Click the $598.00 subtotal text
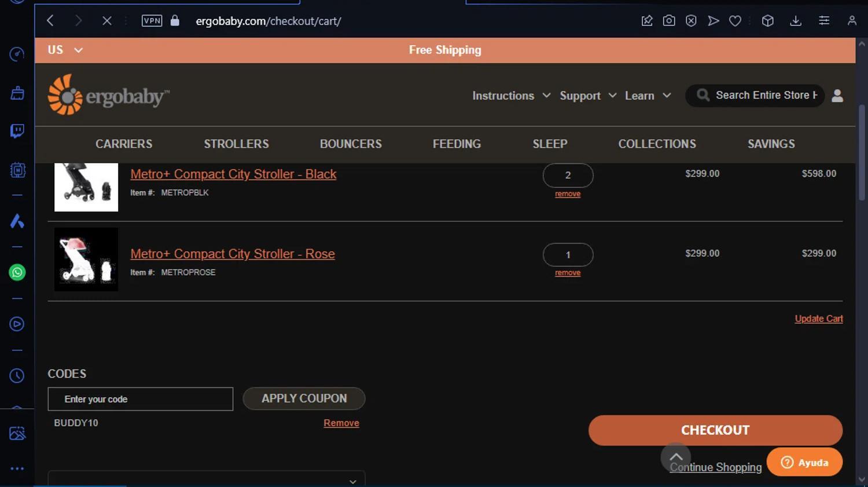This screenshot has width=868, height=487. [819, 174]
